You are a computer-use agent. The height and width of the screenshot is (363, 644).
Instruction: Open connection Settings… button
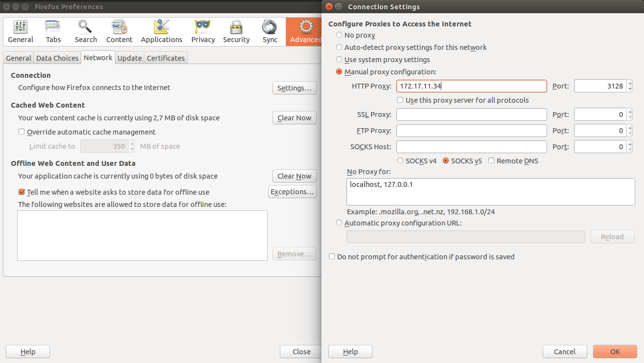point(295,88)
